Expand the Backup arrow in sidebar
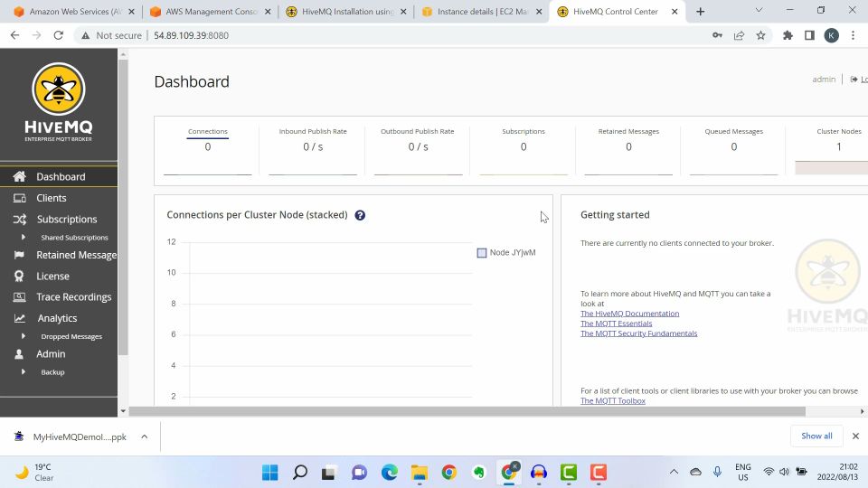Viewport: 868px width, 488px height. click(24, 371)
